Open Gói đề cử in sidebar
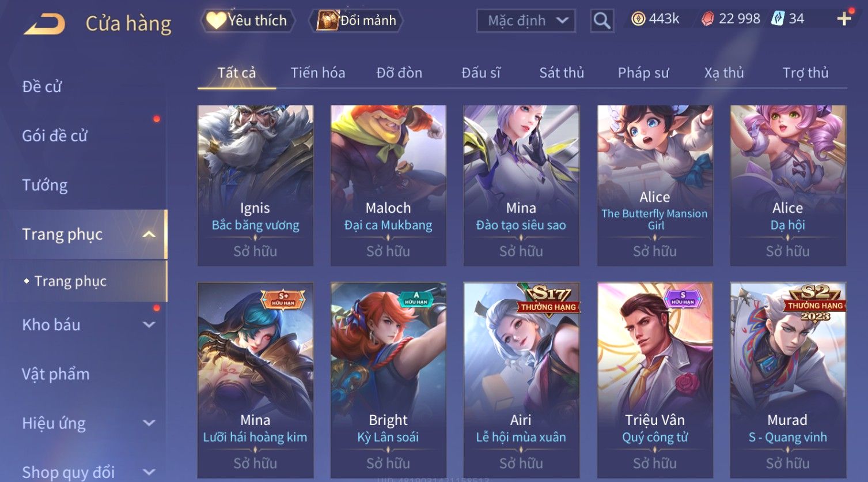This screenshot has width=868, height=482. pos(55,136)
